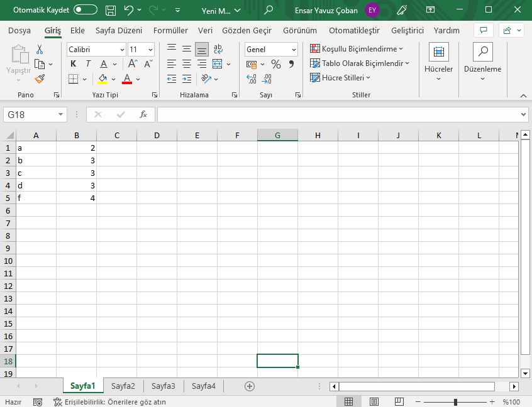532x407 pixels.
Task: Open the Veri ribbon tab
Action: point(205,31)
